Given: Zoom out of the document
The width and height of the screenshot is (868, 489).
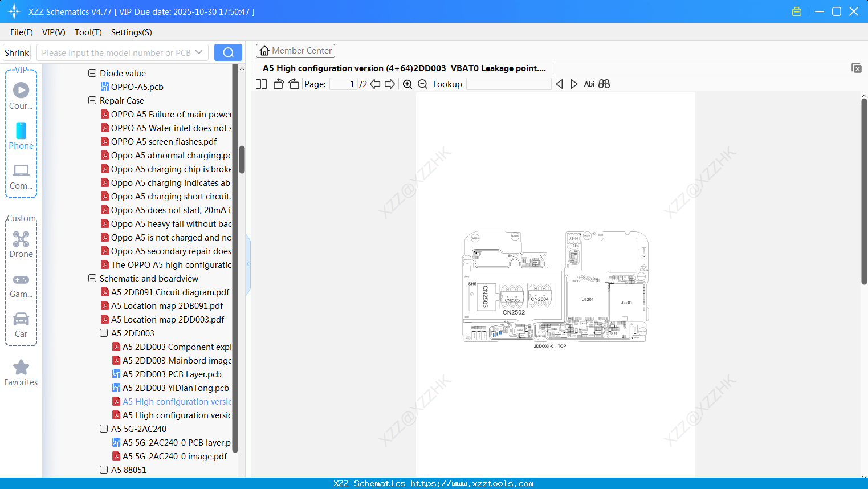Looking at the screenshot, I should pos(422,84).
